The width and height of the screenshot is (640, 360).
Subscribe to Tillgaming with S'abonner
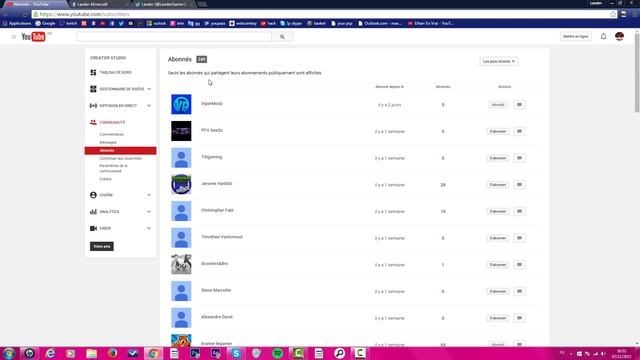(x=498, y=158)
